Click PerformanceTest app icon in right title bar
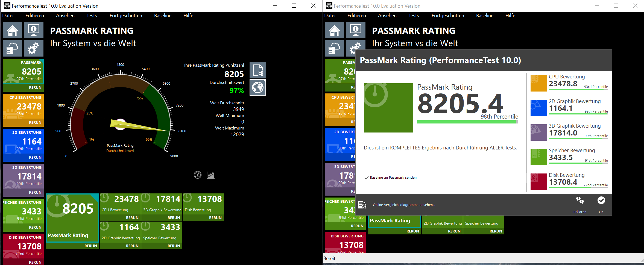 pyautogui.click(x=329, y=5)
